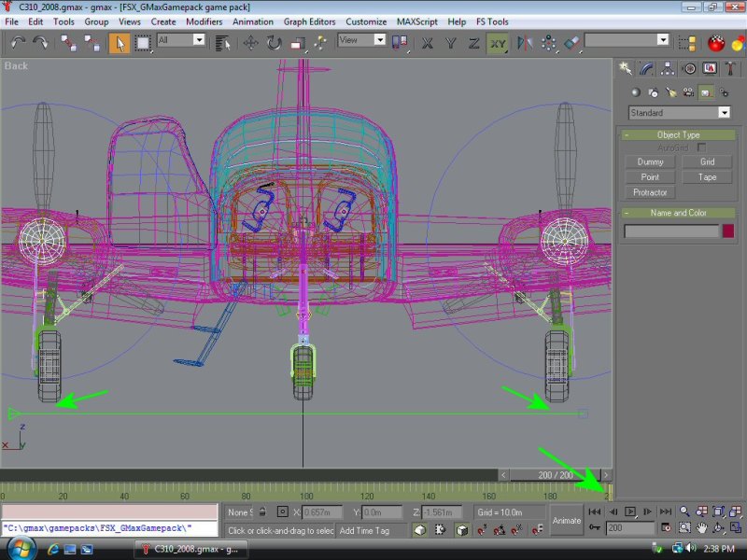
Task: Activate the Select and Rotate tool
Action: point(275,43)
